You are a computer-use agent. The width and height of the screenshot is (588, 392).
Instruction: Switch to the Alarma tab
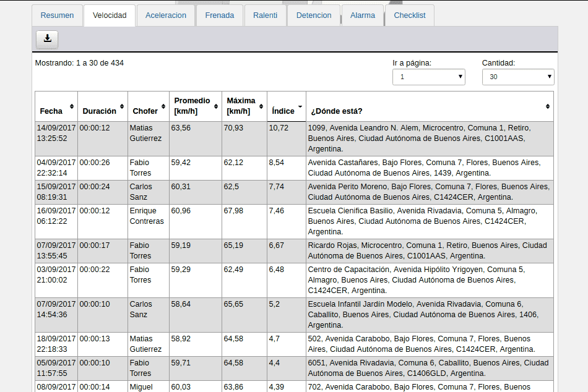(363, 15)
